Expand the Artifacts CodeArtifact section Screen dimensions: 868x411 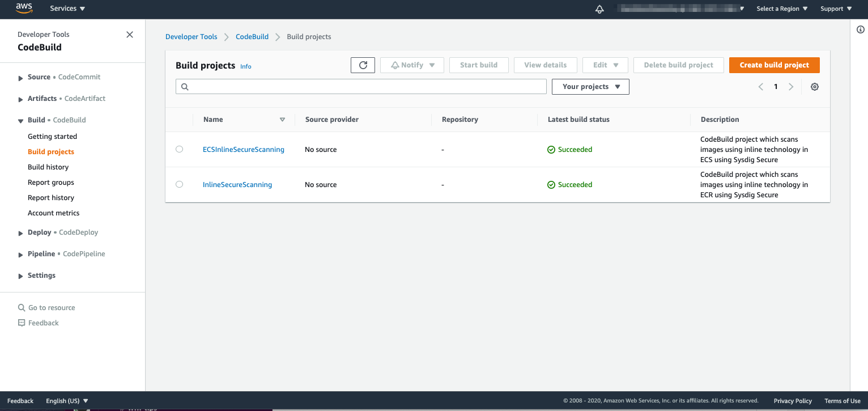[20, 99]
